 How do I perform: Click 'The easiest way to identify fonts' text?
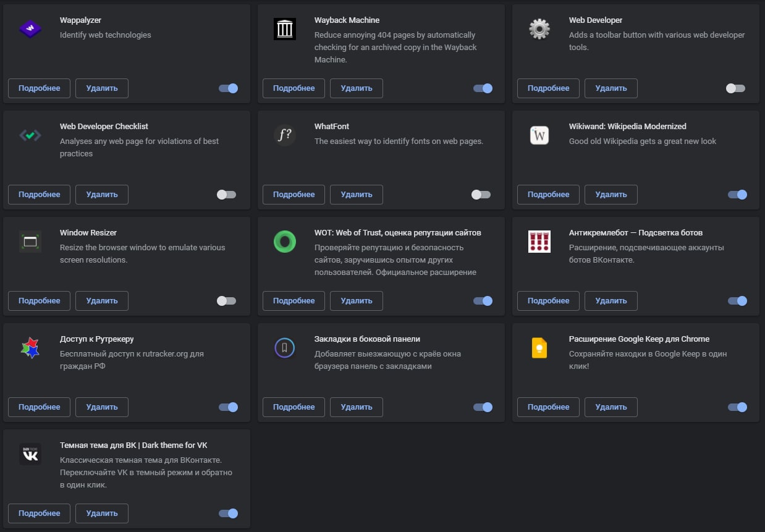(399, 141)
